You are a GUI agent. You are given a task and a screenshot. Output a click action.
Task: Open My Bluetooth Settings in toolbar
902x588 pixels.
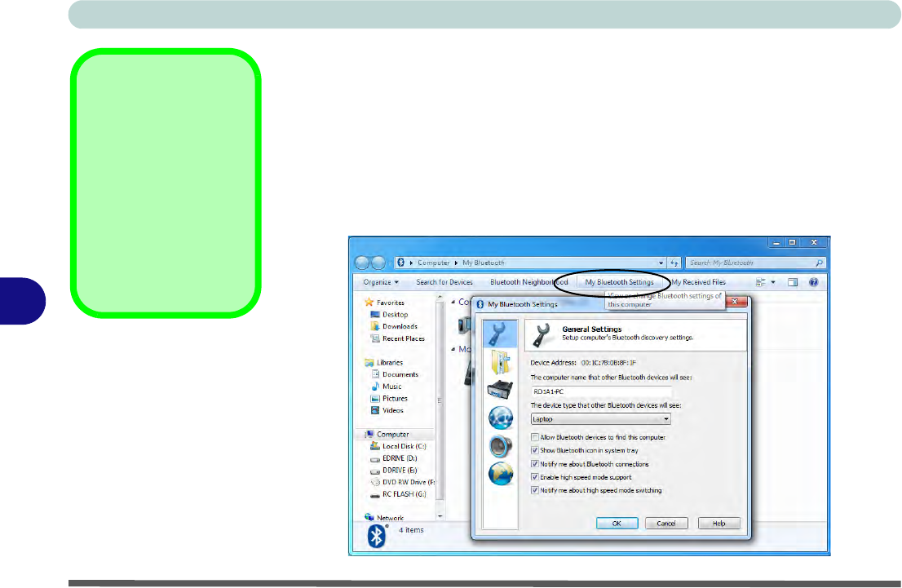pyautogui.click(x=620, y=282)
